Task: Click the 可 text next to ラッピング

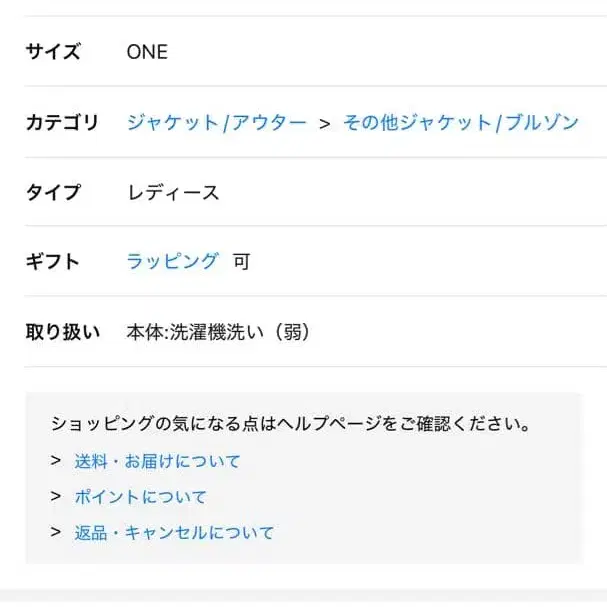Action: (241, 262)
